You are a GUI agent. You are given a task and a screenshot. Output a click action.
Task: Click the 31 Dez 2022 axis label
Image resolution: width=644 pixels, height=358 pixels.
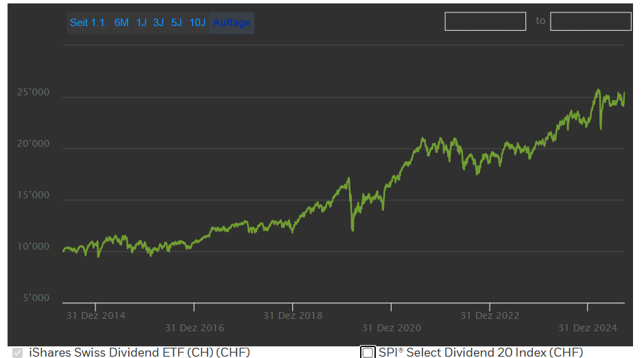tap(490, 315)
